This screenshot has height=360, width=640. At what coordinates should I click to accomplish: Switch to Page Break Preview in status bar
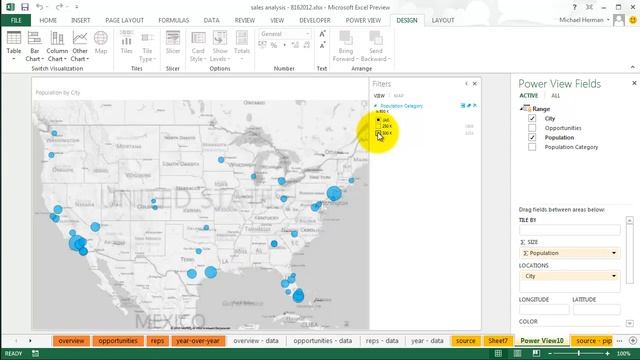[536, 353]
